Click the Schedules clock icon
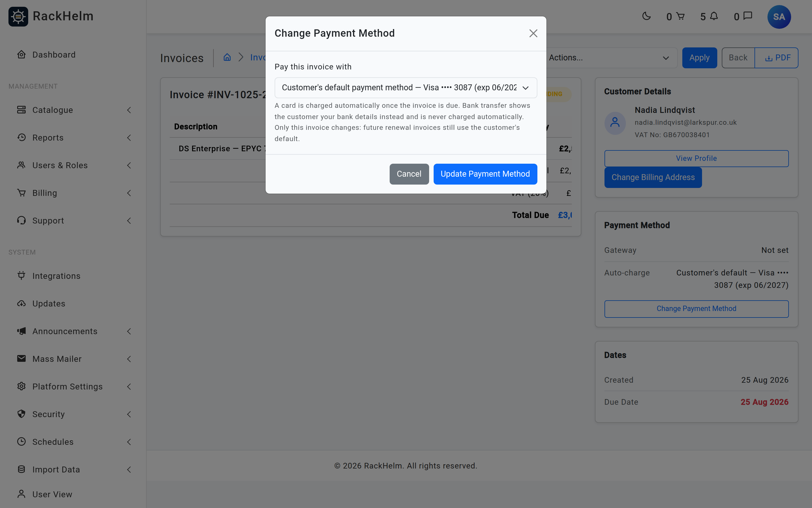This screenshot has height=508, width=812. (x=21, y=441)
